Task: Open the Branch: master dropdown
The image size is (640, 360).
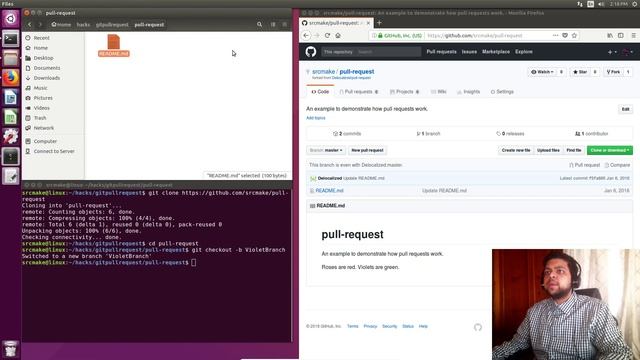Action: coord(326,150)
